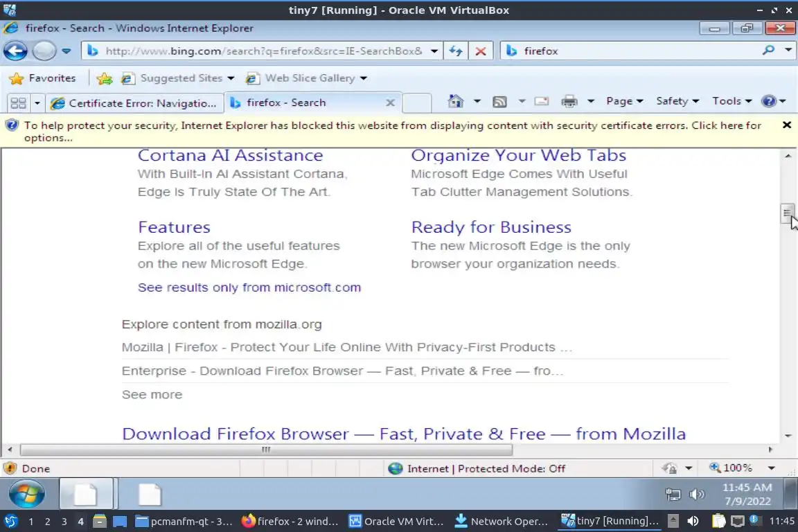Click the Home page icon
This screenshot has height=532, width=798.
[456, 101]
